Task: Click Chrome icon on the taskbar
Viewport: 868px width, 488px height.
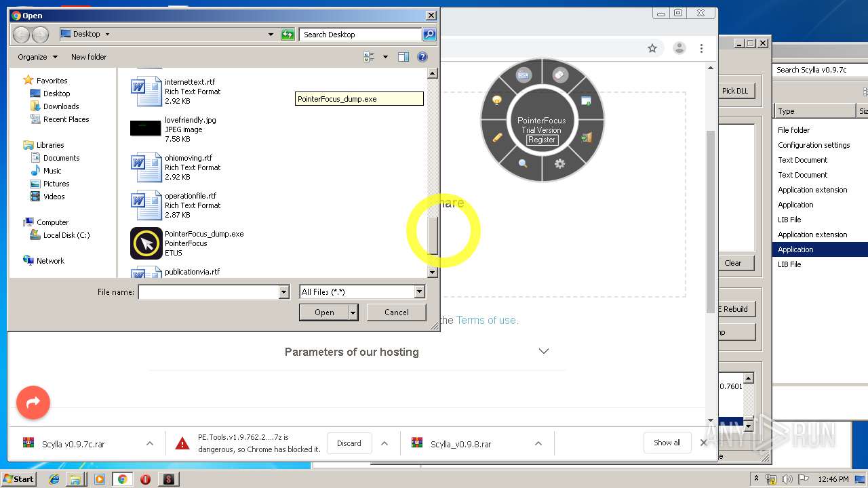Action: click(x=122, y=479)
